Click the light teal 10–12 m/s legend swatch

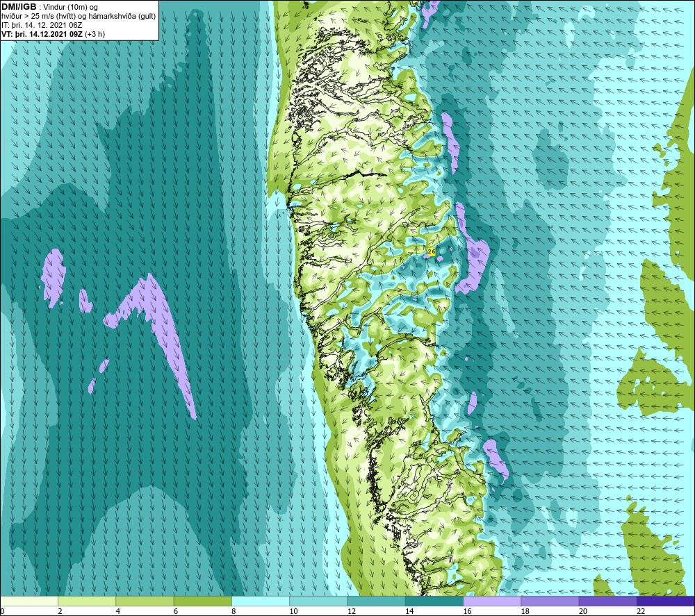click(x=318, y=601)
